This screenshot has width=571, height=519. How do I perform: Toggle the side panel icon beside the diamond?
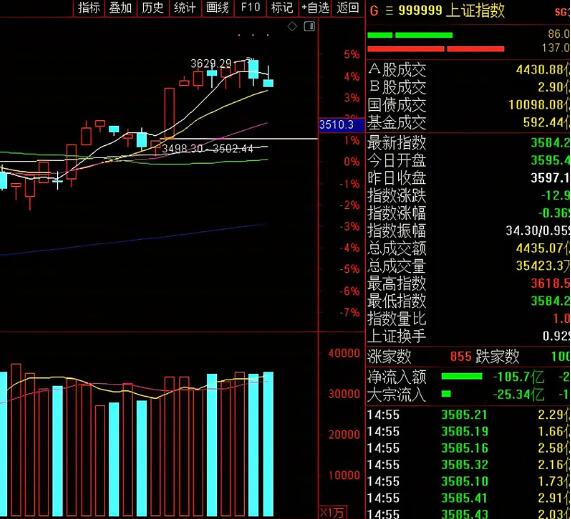pyautogui.click(x=309, y=26)
